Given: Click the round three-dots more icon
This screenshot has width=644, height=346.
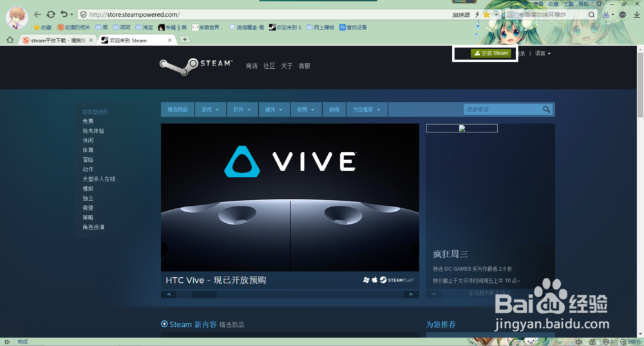Looking at the screenshot, I should coord(623,15).
